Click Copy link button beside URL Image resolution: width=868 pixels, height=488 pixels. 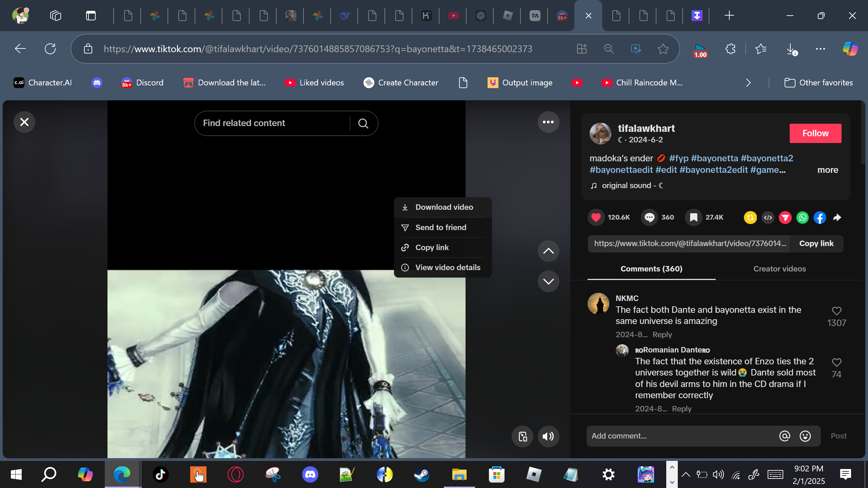click(816, 243)
